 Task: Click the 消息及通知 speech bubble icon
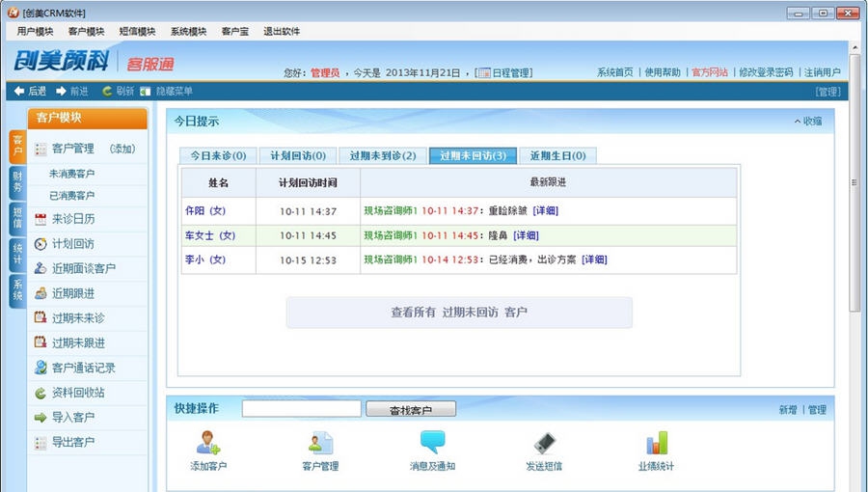(432, 442)
